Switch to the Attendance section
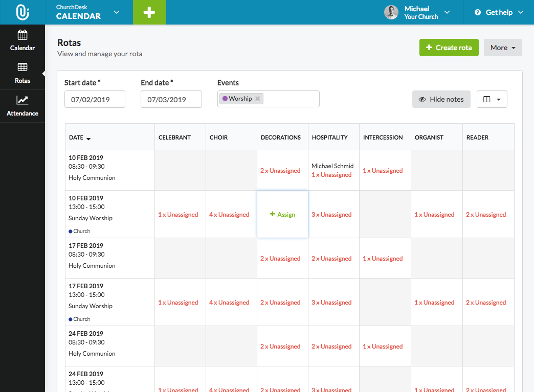The image size is (534, 392). tap(22, 106)
